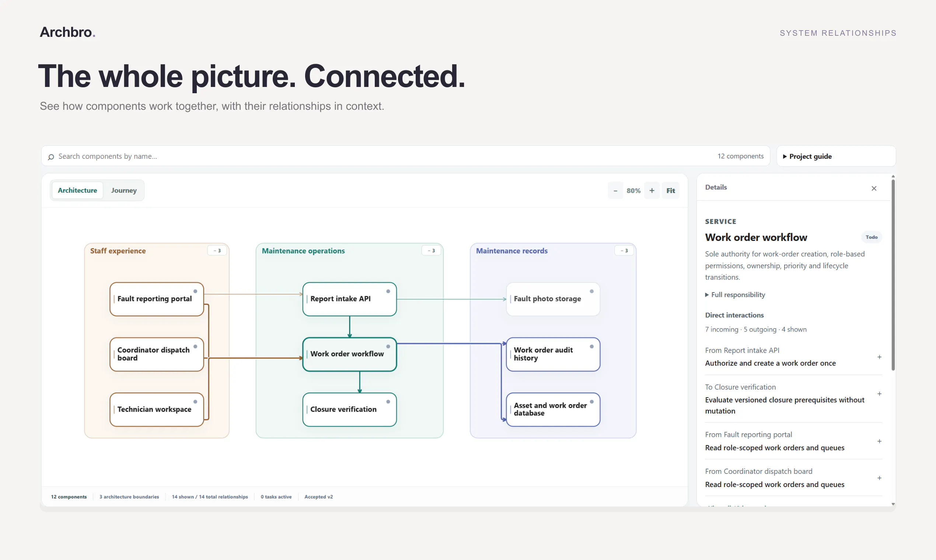Select the Work order workflow node
The width and height of the screenshot is (936, 560).
pos(349,354)
